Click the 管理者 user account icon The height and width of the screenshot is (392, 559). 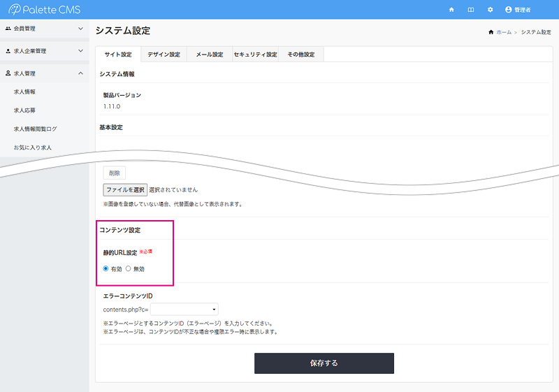[x=509, y=10]
